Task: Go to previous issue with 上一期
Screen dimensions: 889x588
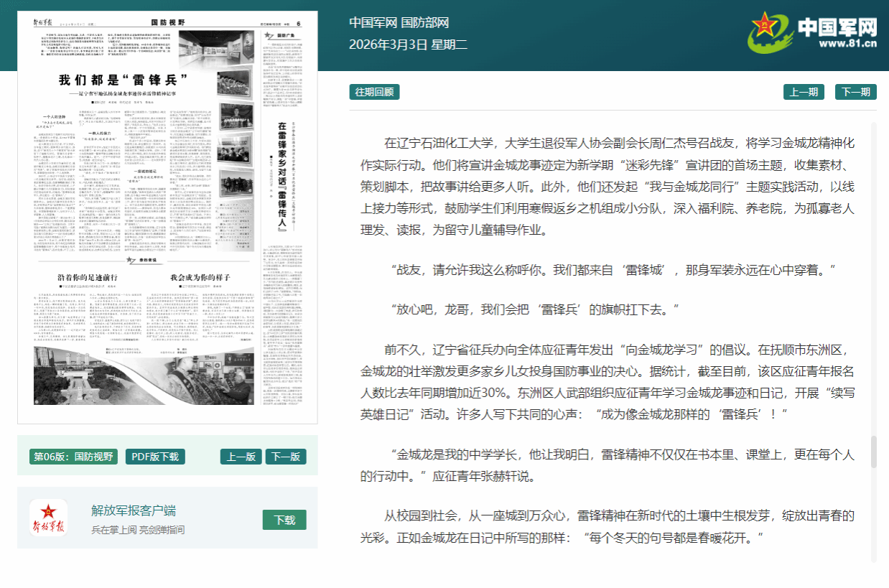Action: (x=804, y=92)
